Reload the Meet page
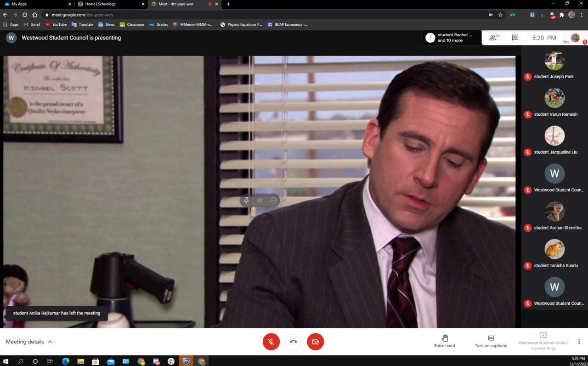Viewport: 588px width, 366px height. click(25, 15)
